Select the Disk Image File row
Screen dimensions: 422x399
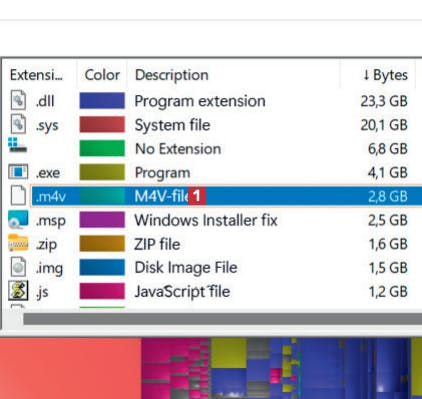coord(213,268)
